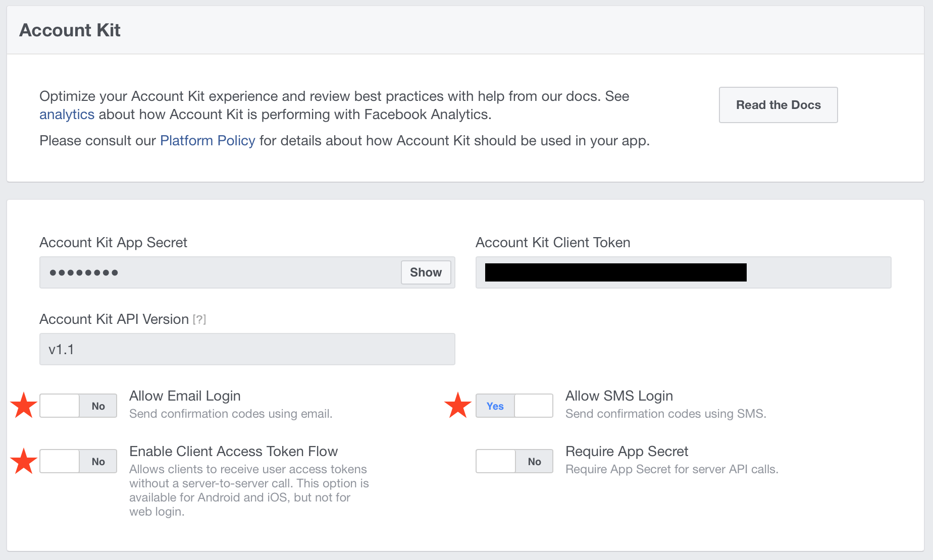933x560 pixels.
Task: Click the Allow SMS Login label
Action: point(619,396)
